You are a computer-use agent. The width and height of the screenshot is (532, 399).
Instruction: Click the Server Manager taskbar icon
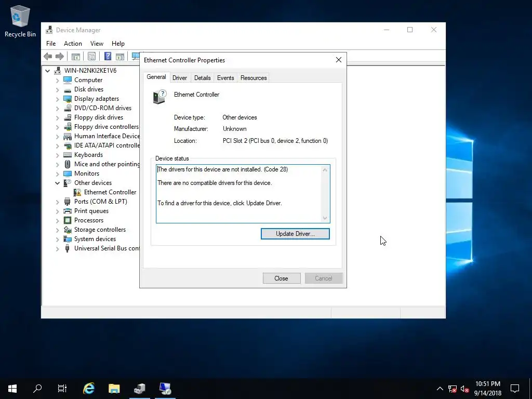[x=139, y=389]
